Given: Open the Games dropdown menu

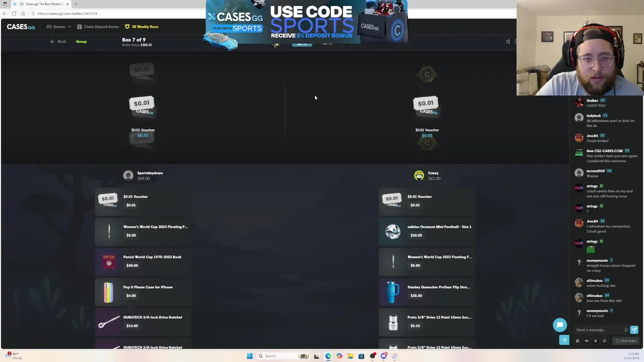Looking at the screenshot, I should tap(58, 27).
